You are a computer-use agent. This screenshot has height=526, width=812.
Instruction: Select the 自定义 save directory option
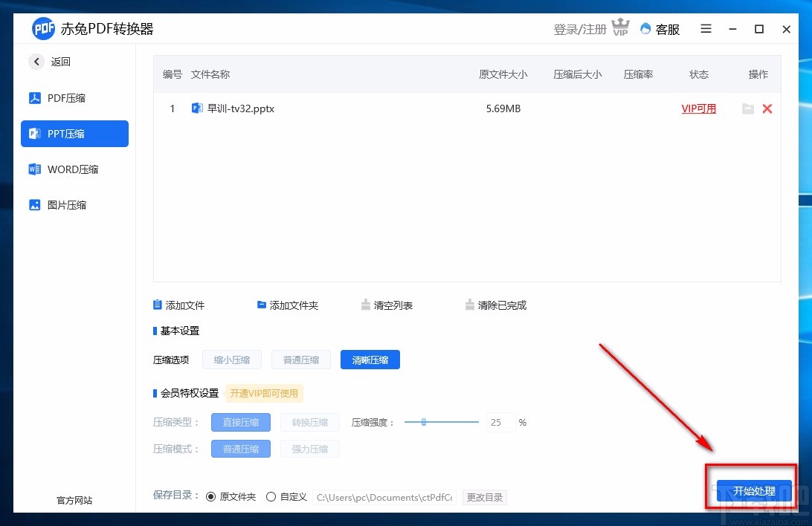[271, 496]
